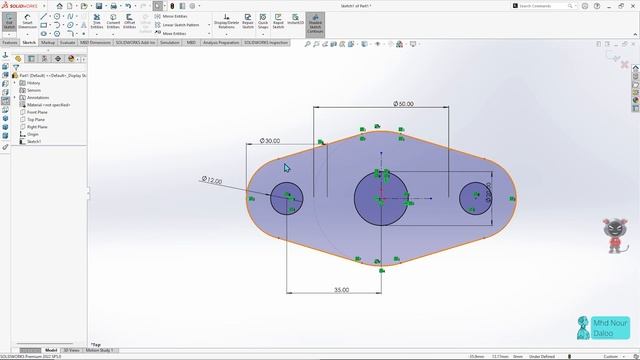Screen dimensions: 640x360
Task: Click the Undo icon
Action: click(x=128, y=6)
